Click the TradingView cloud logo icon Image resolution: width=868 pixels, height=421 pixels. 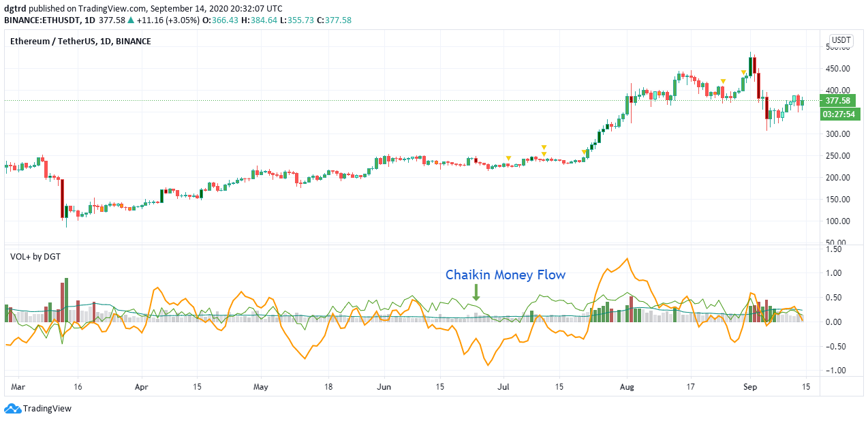pos(12,409)
